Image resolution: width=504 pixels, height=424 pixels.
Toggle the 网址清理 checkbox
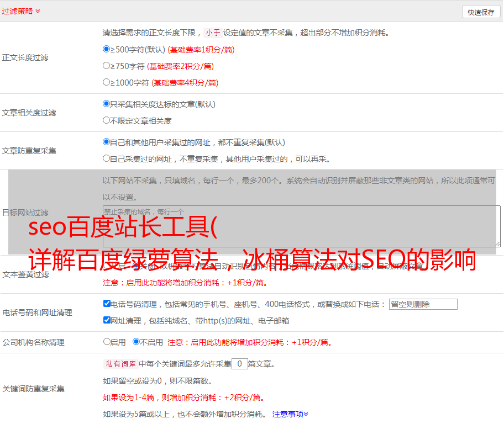click(107, 320)
